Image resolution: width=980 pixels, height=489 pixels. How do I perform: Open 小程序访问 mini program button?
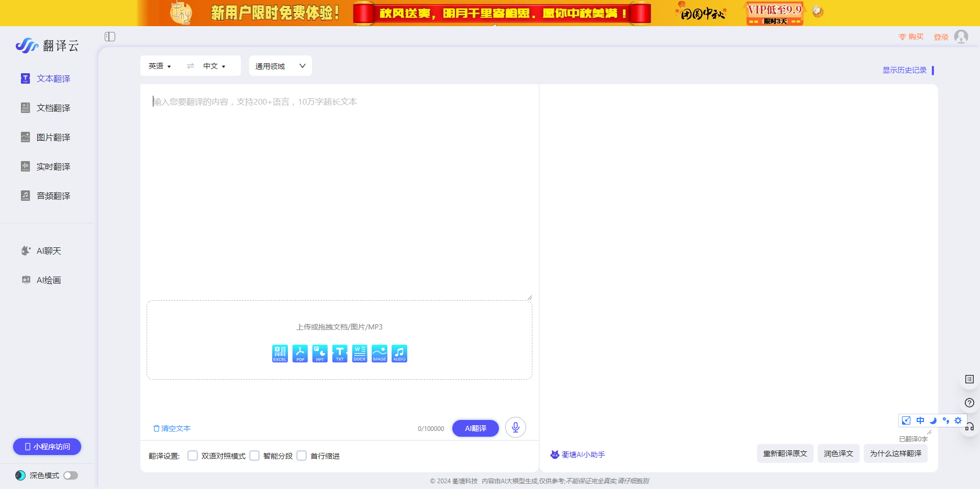click(47, 447)
